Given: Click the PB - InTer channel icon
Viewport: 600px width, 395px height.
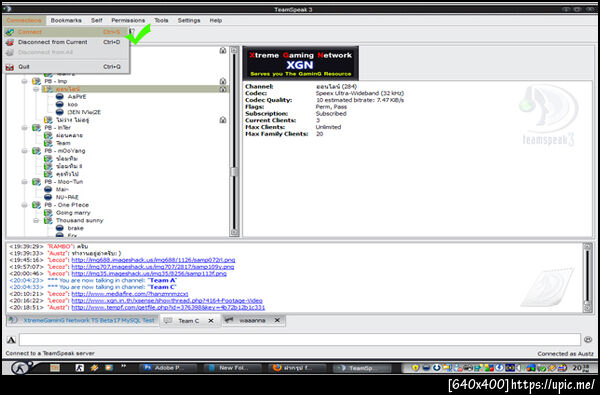Looking at the screenshot, I should [x=36, y=127].
